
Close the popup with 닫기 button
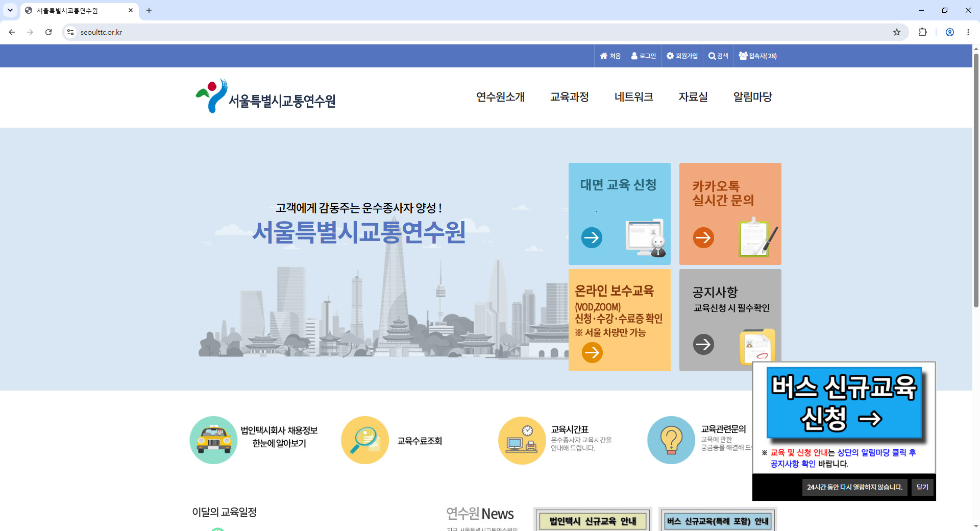(x=922, y=487)
